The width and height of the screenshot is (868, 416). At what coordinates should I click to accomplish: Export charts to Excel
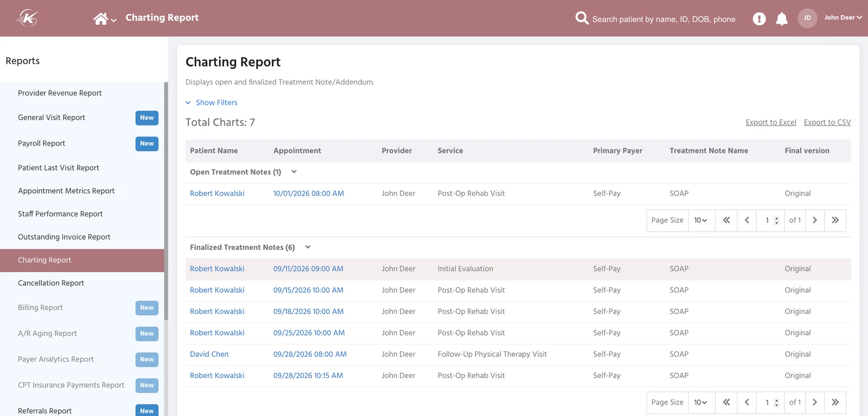pos(771,123)
